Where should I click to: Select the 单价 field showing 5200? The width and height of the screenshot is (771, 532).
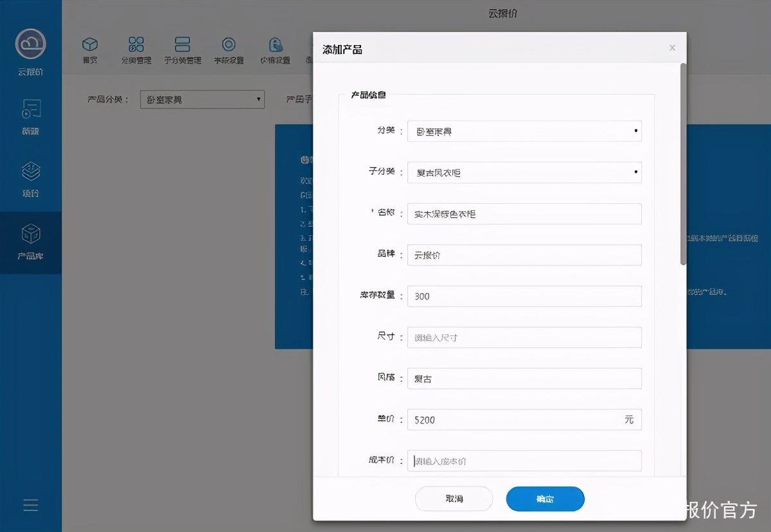click(524, 419)
